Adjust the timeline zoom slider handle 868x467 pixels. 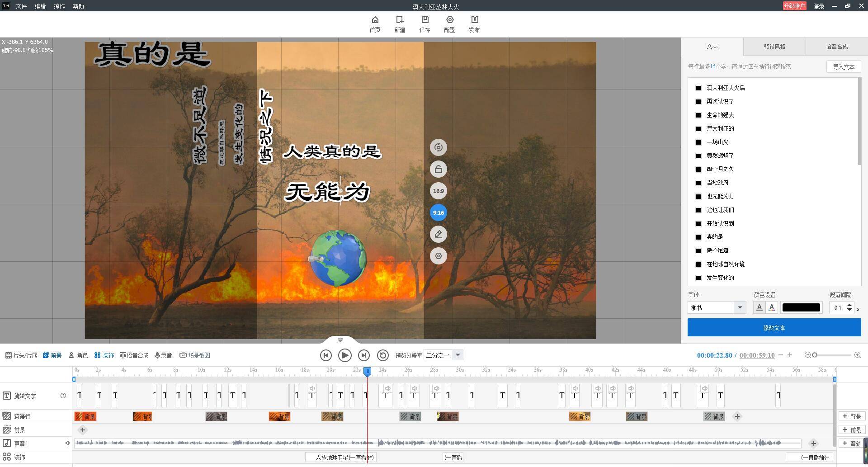tap(815, 355)
